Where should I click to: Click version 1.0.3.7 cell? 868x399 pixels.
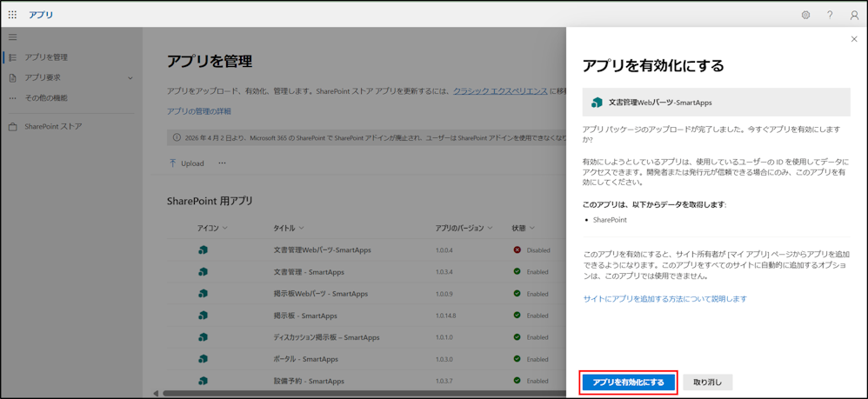coord(444,381)
